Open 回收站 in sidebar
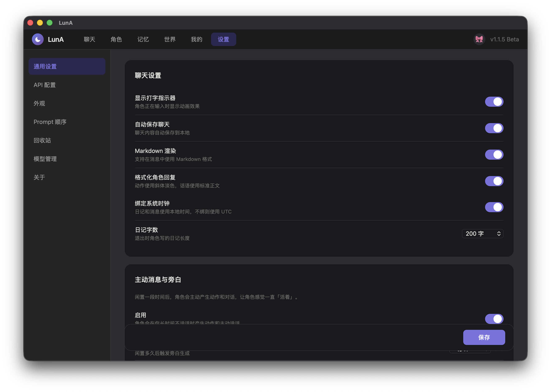The height and width of the screenshot is (392, 551). click(67, 140)
